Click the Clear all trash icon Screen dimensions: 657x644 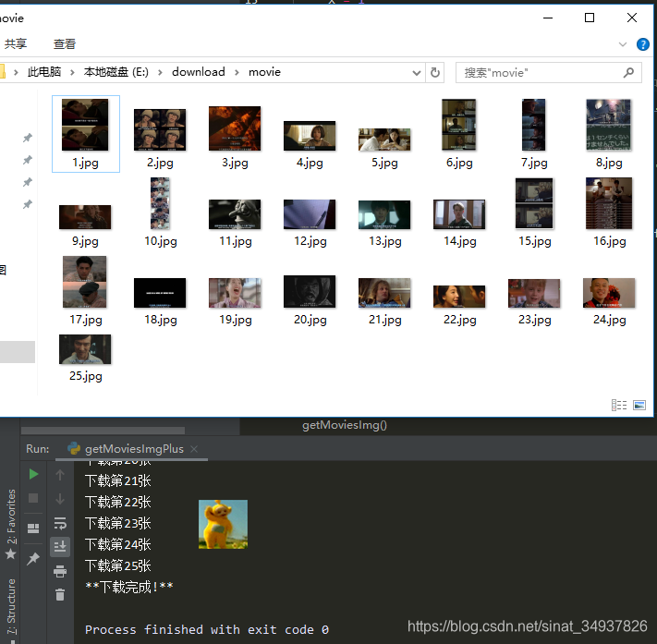tap(60, 594)
